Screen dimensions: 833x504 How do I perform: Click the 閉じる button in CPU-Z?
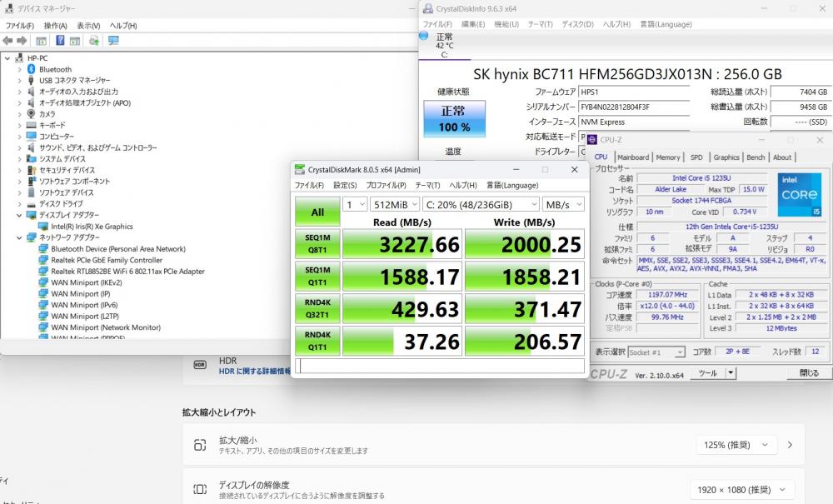(808, 373)
